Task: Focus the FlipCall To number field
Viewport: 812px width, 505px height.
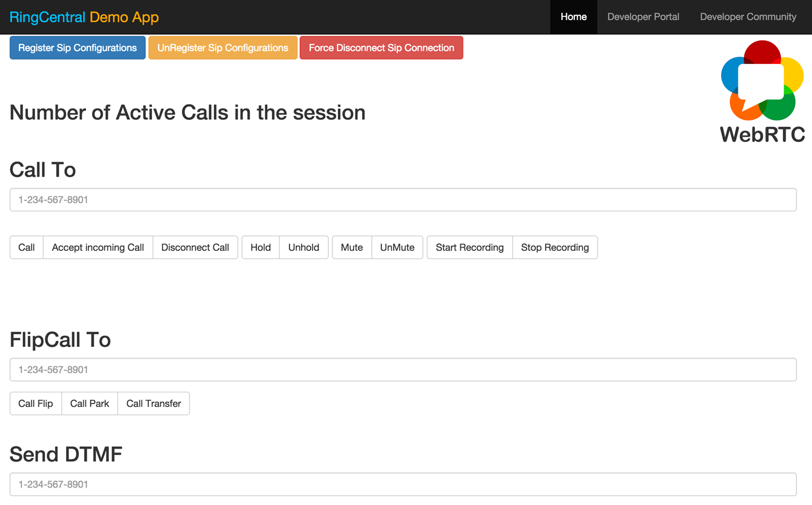Action: pyautogui.click(x=403, y=370)
